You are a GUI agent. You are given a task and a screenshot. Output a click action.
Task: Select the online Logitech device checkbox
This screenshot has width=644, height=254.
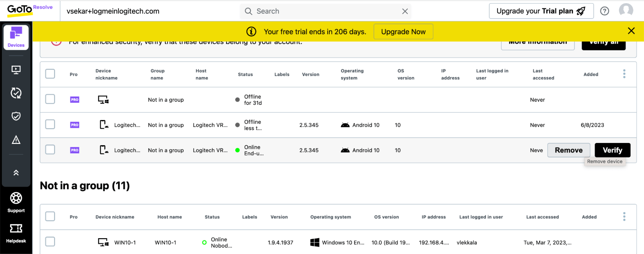coord(50,150)
